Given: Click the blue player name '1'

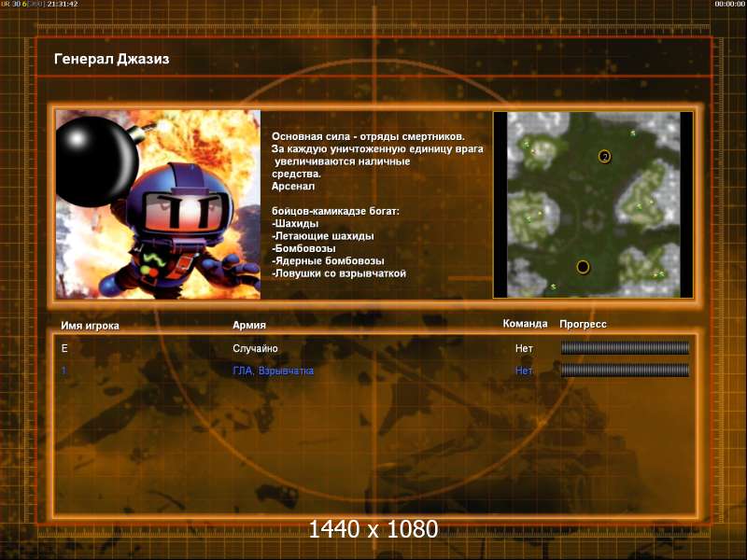Looking at the screenshot, I should 64,371.
